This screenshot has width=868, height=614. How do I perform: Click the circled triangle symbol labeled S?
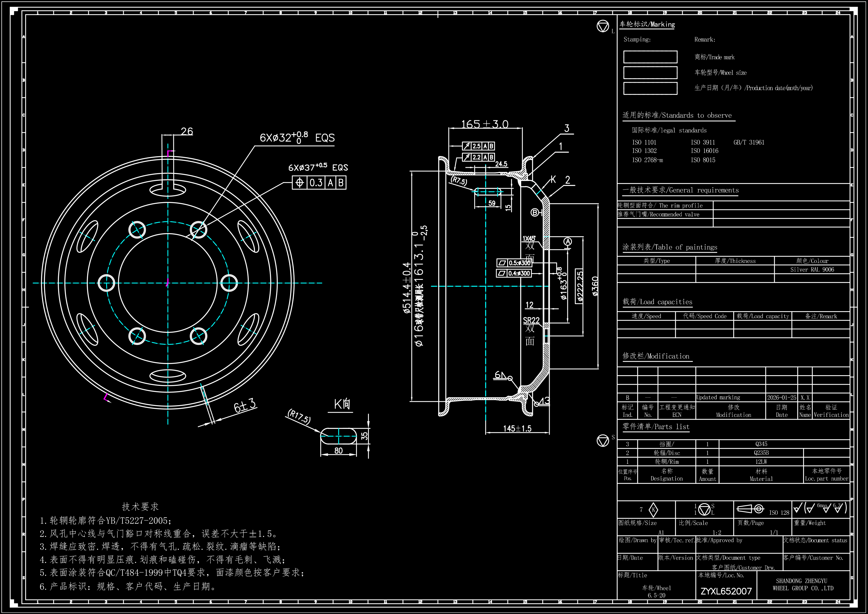click(x=603, y=440)
